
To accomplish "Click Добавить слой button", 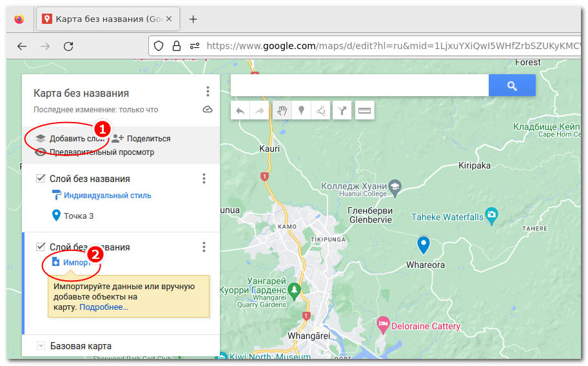I will tap(70, 139).
